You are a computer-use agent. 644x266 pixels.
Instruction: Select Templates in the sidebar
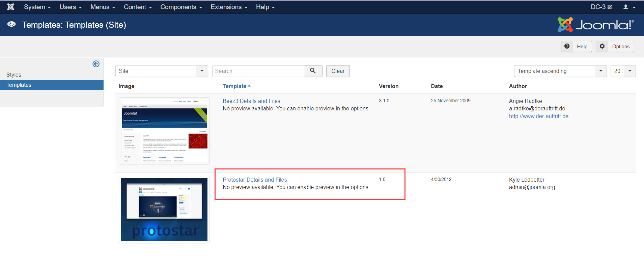click(52, 85)
